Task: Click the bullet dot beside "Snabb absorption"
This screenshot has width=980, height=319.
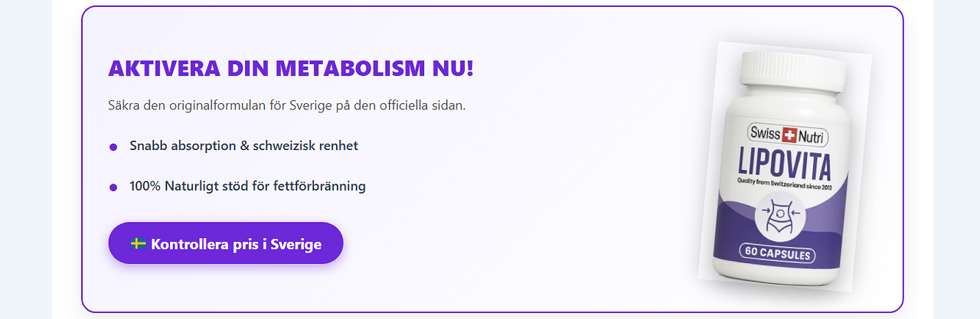Action: (113, 147)
